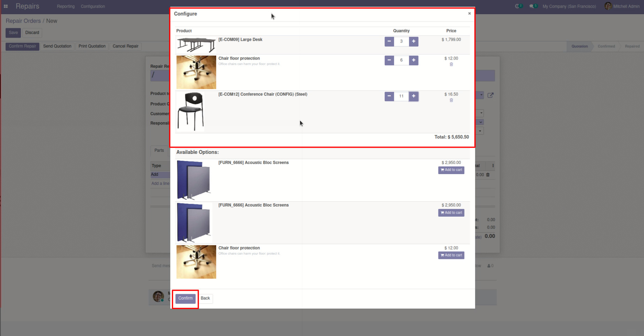Viewport: 644px width, 336px height.
Task: Open the activities clock icon
Action: pos(519,6)
